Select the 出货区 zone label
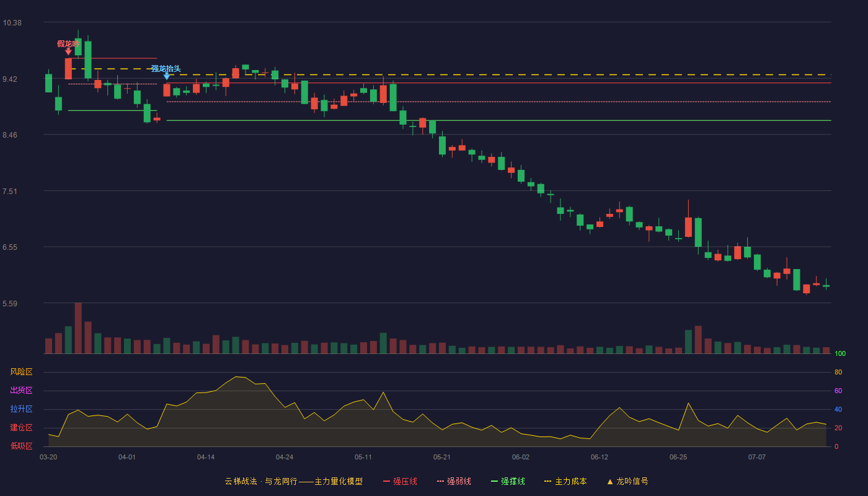The width and height of the screenshot is (868, 496). pyautogui.click(x=21, y=391)
